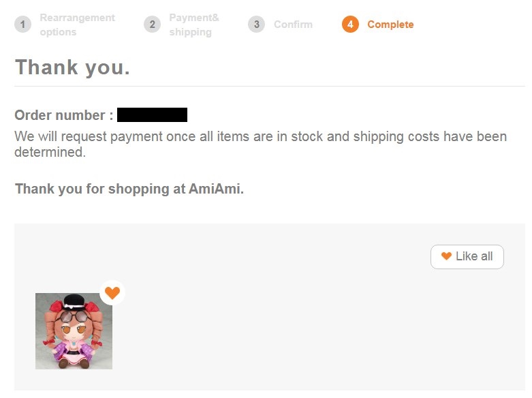Click the gray liked items panel background
The image size is (532, 398).
[x=307, y=327]
